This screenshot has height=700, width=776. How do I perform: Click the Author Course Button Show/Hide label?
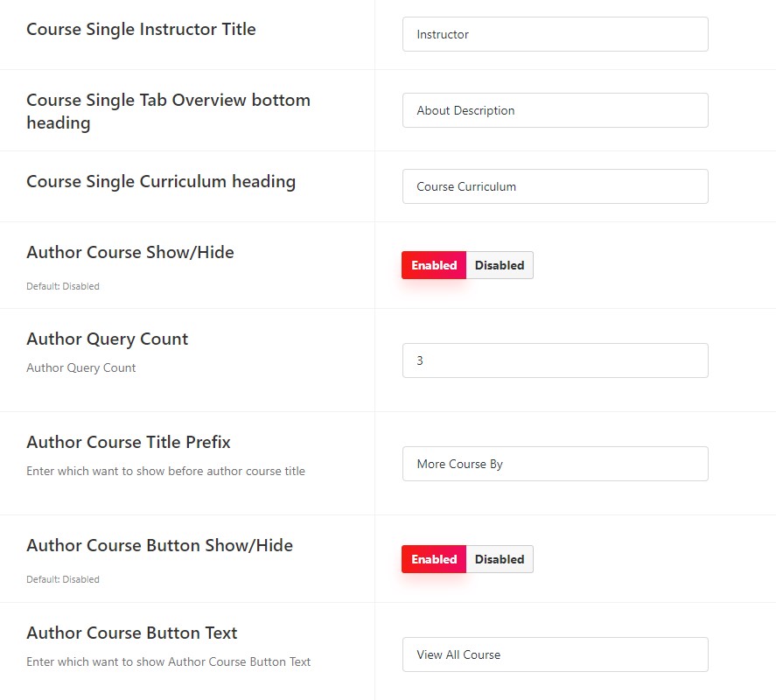159,545
